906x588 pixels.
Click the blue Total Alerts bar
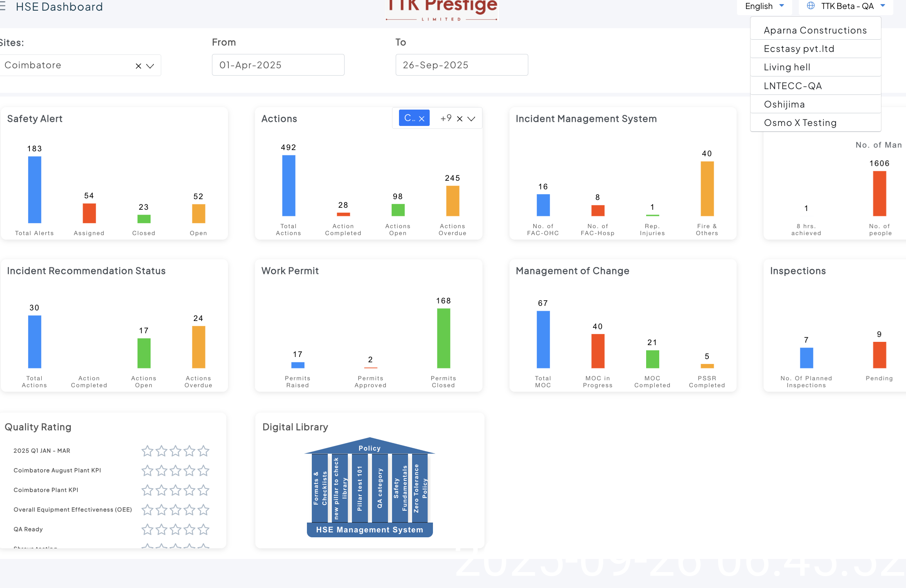coord(34,190)
